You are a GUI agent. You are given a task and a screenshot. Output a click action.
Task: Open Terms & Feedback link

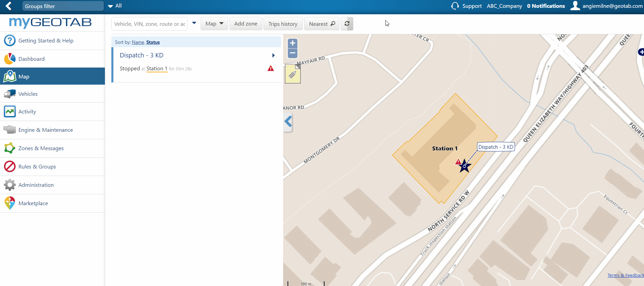(x=625, y=275)
